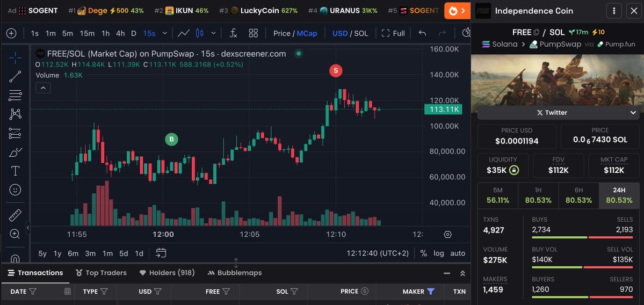Select the pattern drawing tool
The width and height of the screenshot is (644, 305).
click(x=15, y=114)
